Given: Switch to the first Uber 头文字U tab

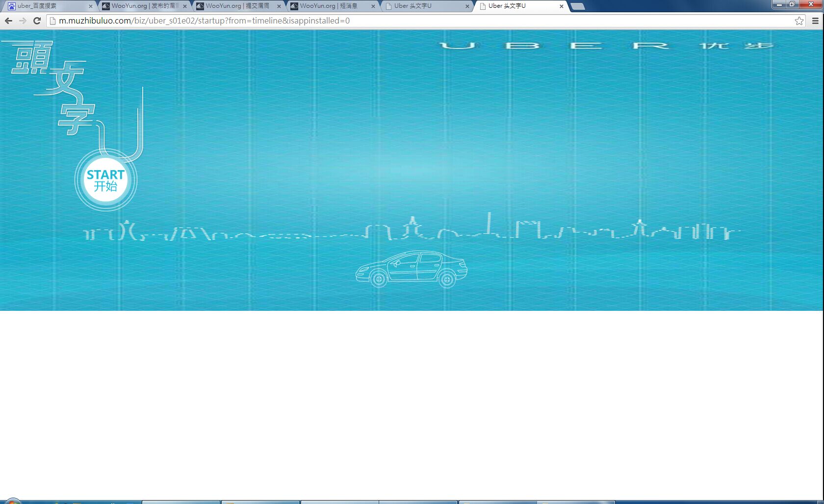Looking at the screenshot, I should point(427,6).
